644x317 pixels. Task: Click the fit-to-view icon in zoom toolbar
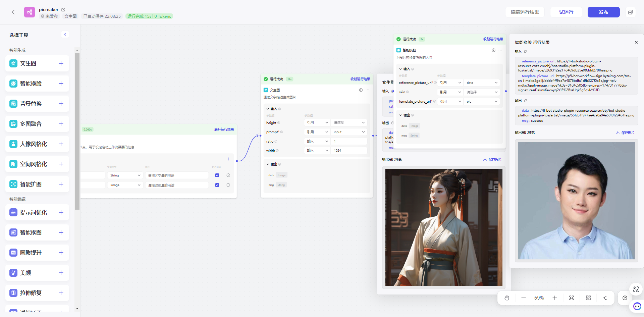(x=572, y=298)
